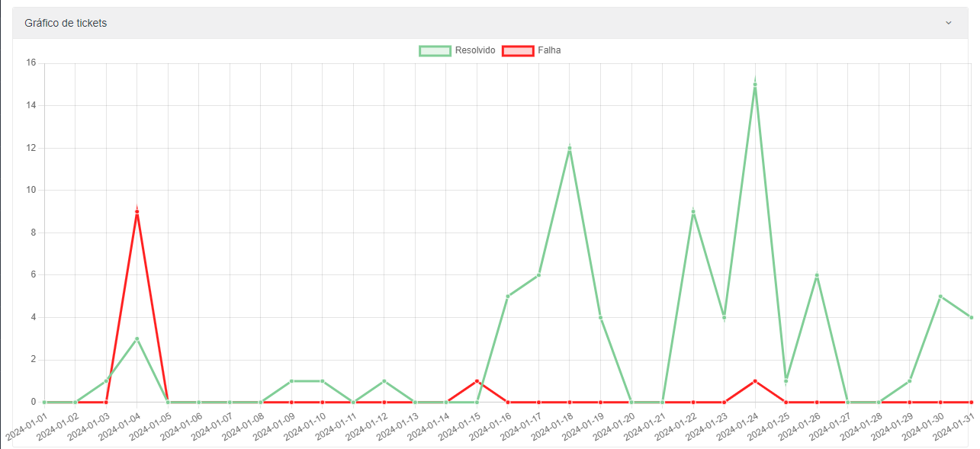Screen dimensions: 980x449
Task: Select green Resolvido point of 12 on 2024-01-18
Action: tap(569, 148)
